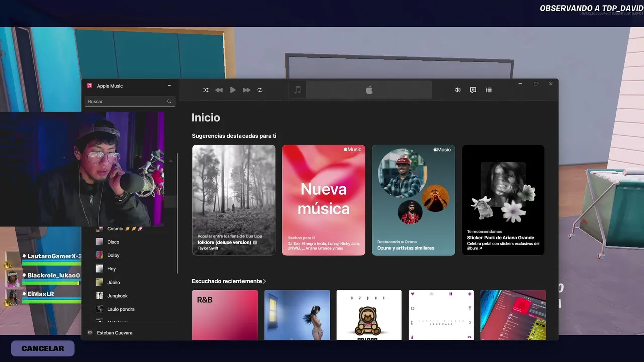The width and height of the screenshot is (644, 362).
Task: Skip back to the previous track
Action: click(219, 90)
